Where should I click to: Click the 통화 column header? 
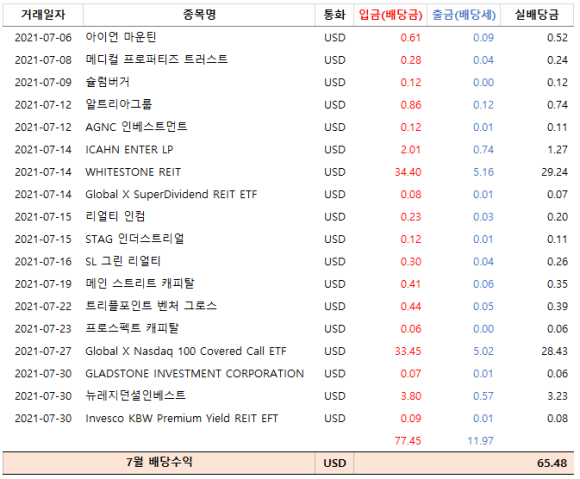(x=334, y=15)
